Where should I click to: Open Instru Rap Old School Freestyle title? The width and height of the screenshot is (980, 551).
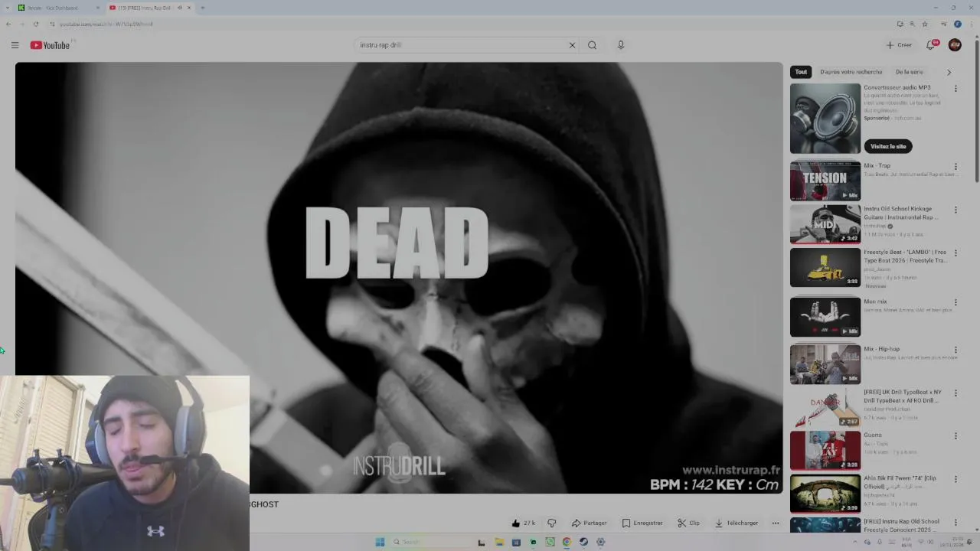pos(901,525)
